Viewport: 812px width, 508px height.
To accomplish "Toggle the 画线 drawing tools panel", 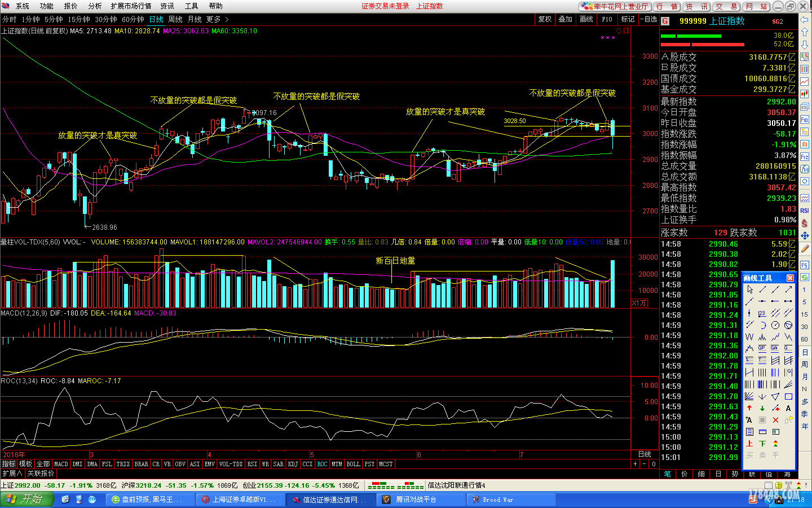I will coord(586,19).
